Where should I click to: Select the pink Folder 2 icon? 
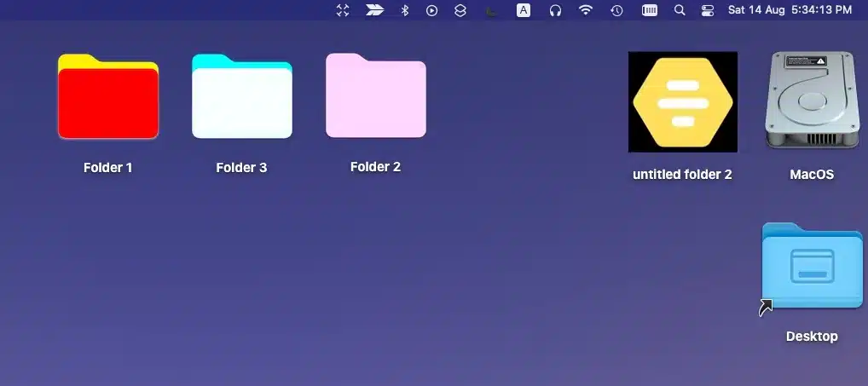[376, 95]
